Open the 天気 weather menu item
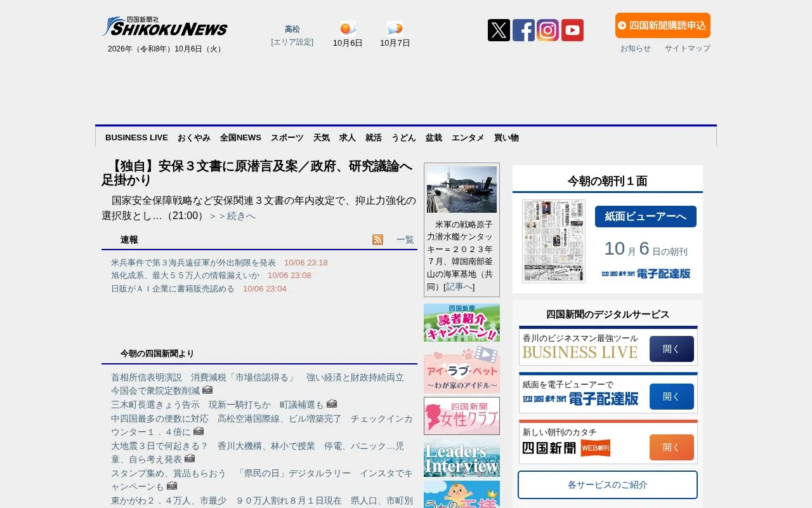 tap(322, 138)
